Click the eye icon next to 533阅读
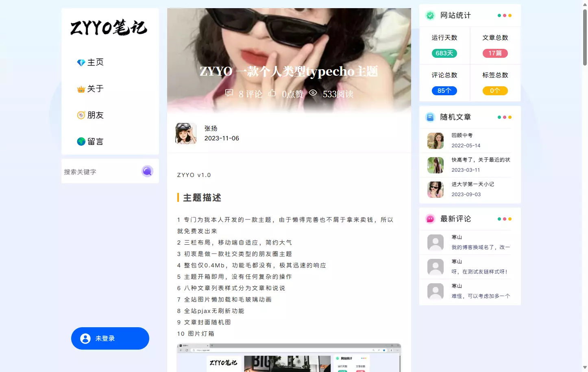Image resolution: width=588 pixels, height=372 pixels. 313,93
